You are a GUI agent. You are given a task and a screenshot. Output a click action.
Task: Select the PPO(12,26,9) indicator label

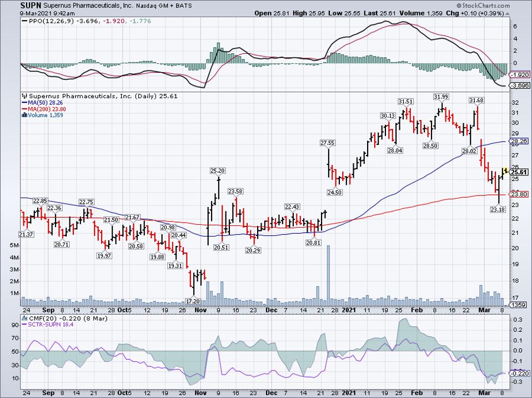pos(51,21)
